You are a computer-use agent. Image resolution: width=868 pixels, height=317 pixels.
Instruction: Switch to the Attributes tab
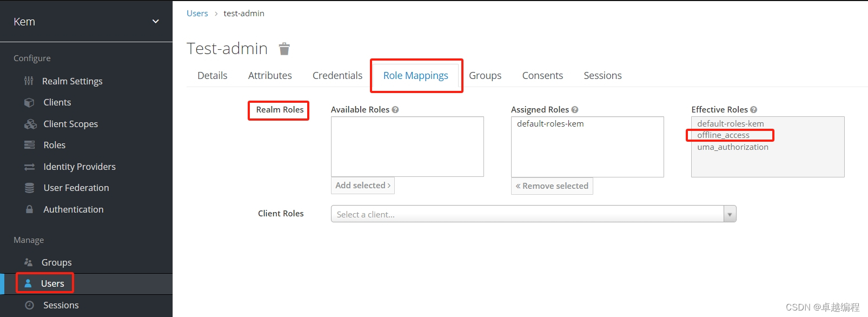coord(270,76)
